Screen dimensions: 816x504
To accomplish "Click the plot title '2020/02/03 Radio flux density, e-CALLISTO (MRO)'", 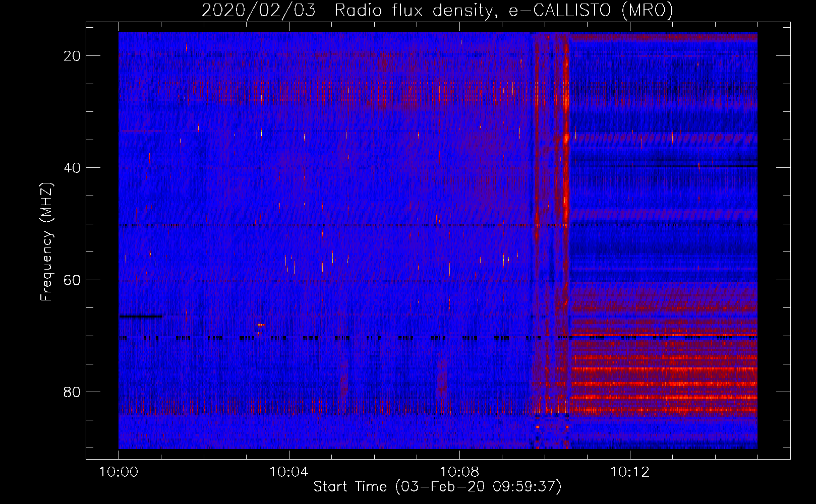I will 437,11.
